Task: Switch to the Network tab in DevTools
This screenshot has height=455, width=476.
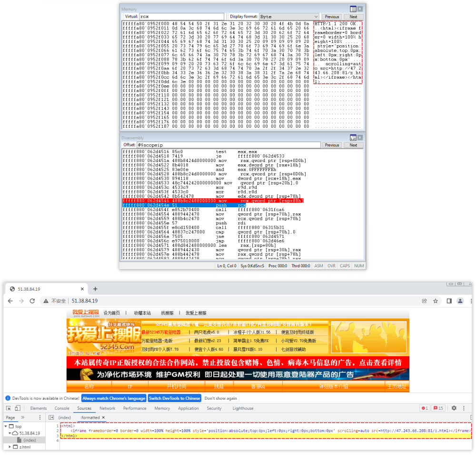Action: click(x=107, y=408)
